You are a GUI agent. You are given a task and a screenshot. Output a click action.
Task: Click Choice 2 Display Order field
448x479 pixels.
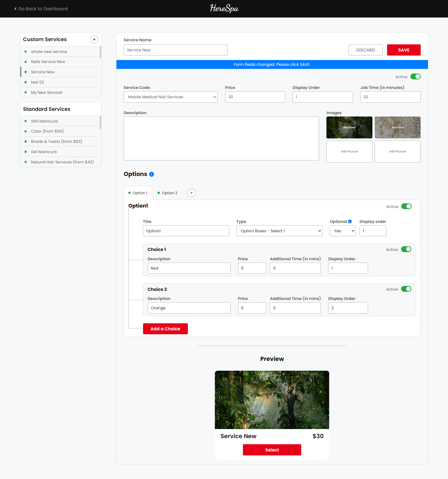pyautogui.click(x=348, y=308)
